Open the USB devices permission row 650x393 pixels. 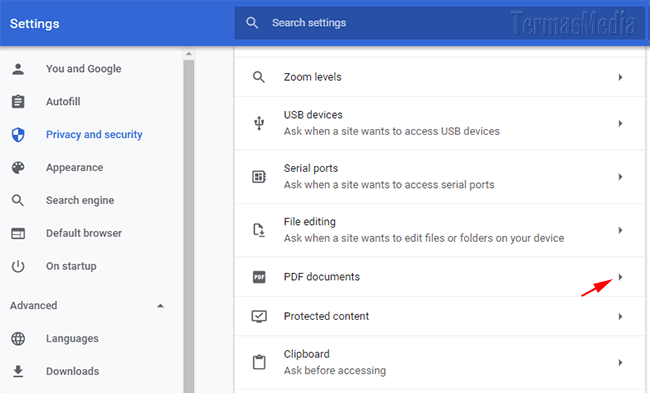tap(439, 123)
